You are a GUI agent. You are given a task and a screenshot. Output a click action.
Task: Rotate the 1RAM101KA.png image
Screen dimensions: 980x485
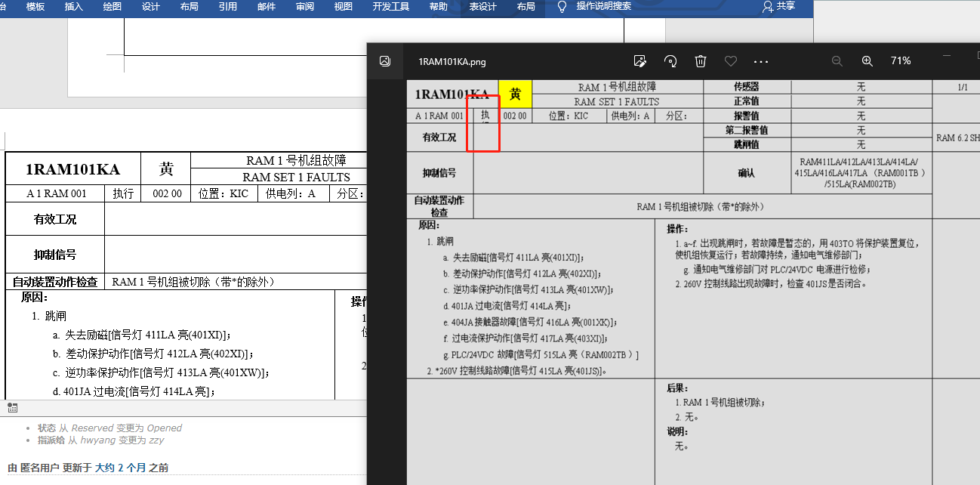(670, 61)
